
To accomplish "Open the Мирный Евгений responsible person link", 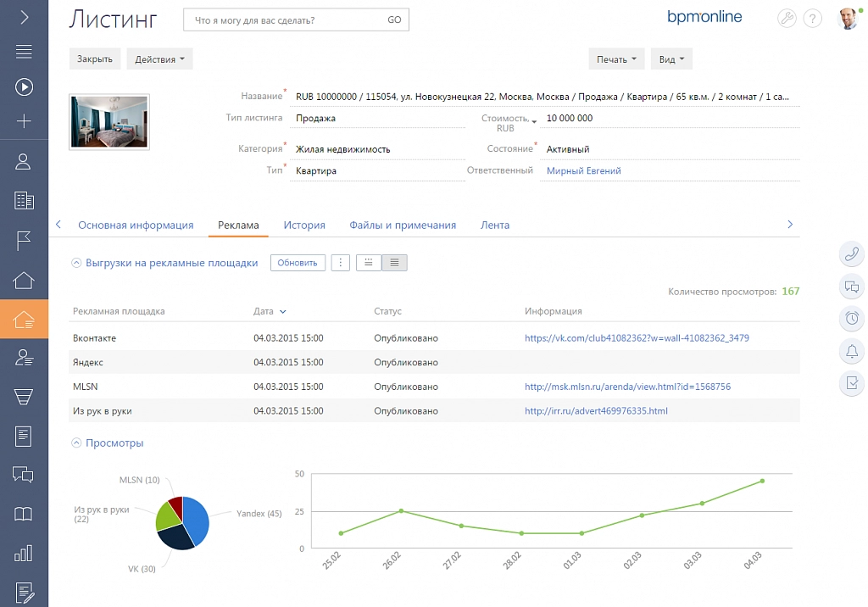I will point(584,170).
